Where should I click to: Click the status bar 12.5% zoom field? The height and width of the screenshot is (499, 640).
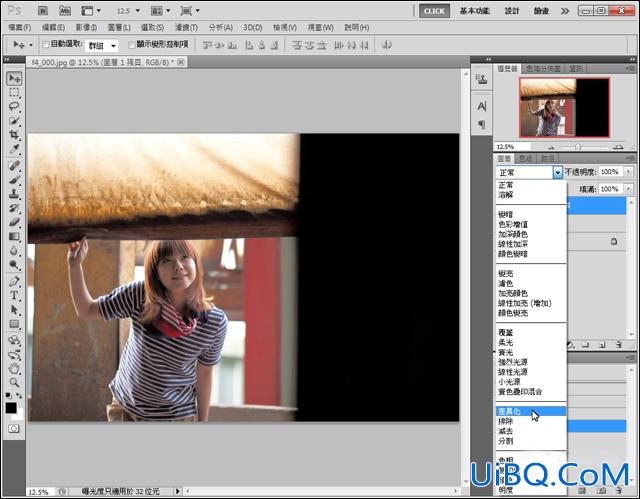click(x=40, y=492)
